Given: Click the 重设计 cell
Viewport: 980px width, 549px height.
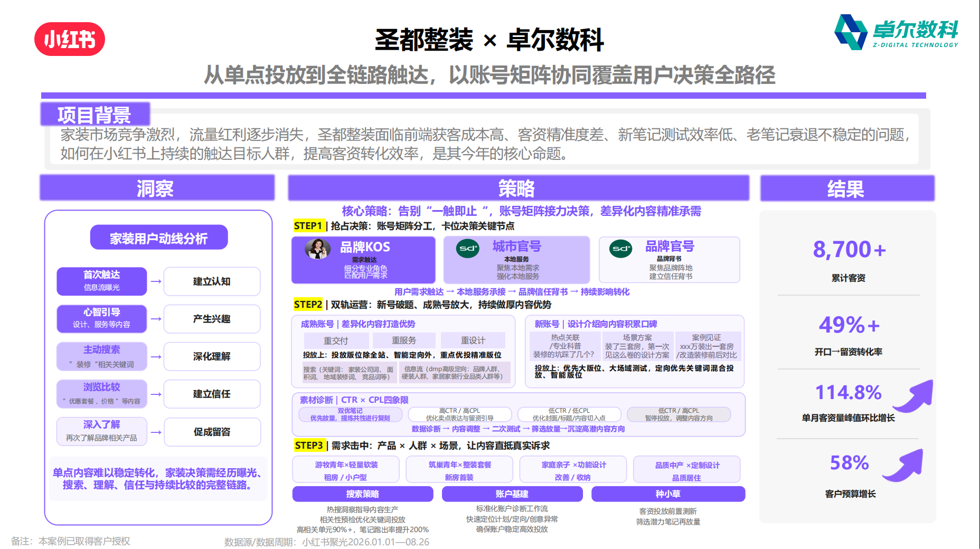Looking at the screenshot, I should coord(473,340).
